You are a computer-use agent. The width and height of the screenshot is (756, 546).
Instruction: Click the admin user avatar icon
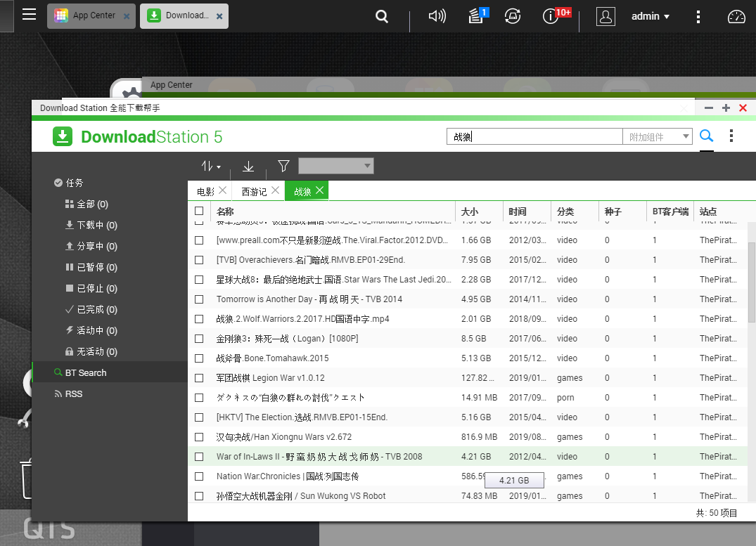pos(606,16)
